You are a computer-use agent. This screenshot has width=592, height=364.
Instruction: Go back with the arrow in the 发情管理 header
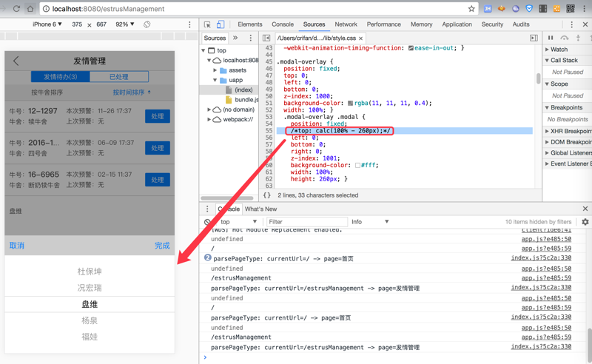click(16, 61)
